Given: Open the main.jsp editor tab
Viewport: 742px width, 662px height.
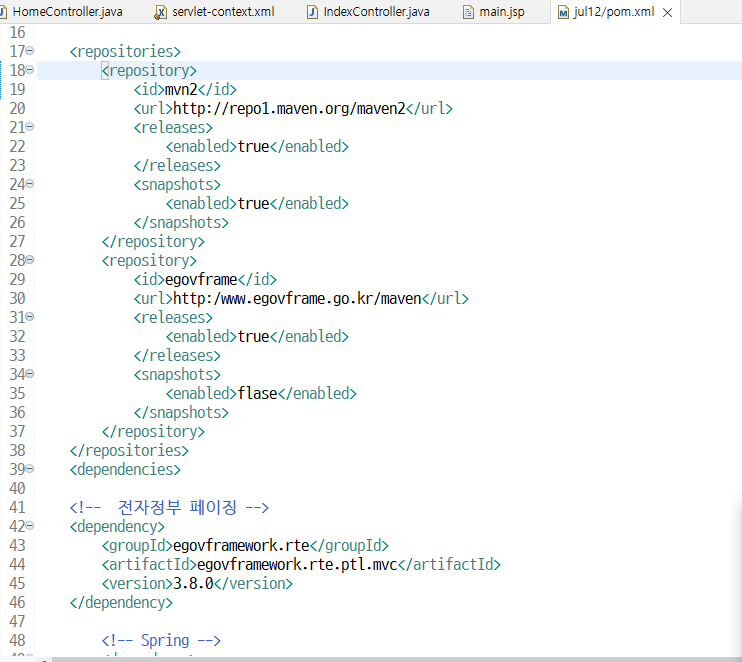Looking at the screenshot, I should [502, 12].
